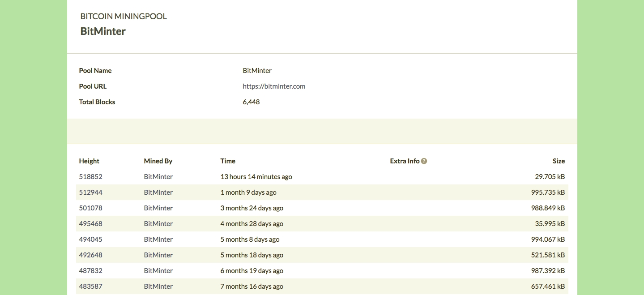644x295 pixels.
Task: Click the size value 521.581 kB
Action: [x=548, y=255]
